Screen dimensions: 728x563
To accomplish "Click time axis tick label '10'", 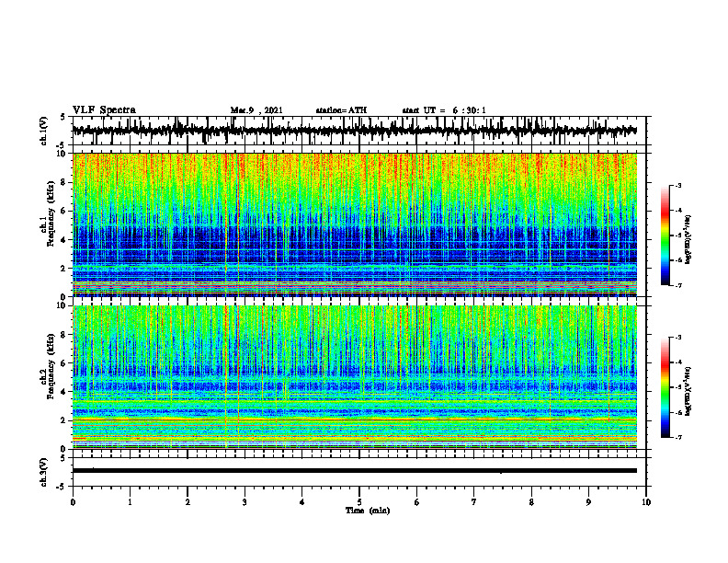I will pos(646,502).
